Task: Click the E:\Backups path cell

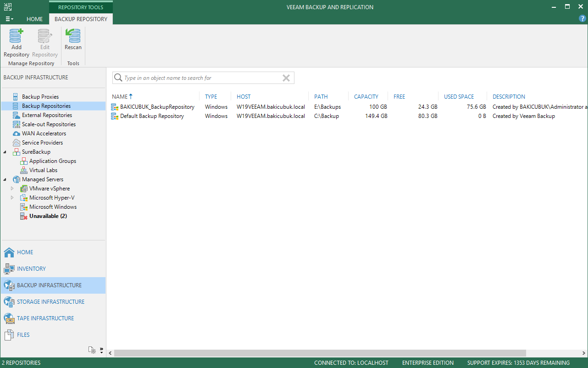Action: (x=327, y=107)
